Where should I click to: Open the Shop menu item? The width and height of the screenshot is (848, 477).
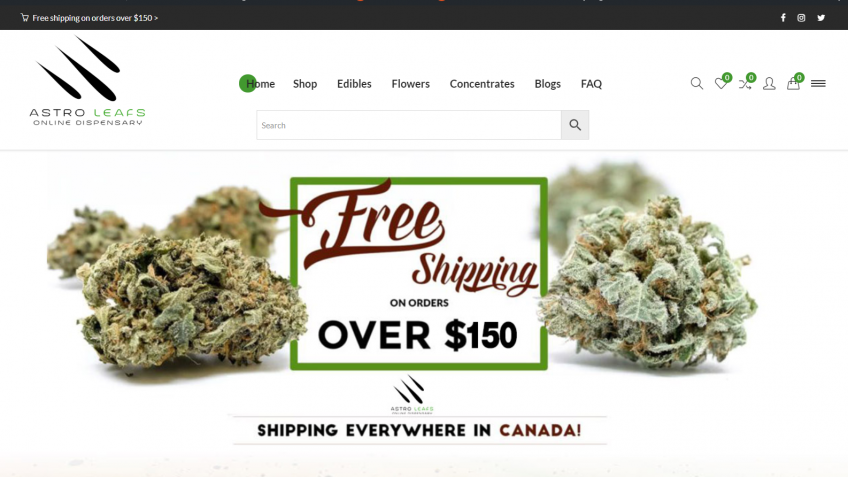pyautogui.click(x=305, y=84)
